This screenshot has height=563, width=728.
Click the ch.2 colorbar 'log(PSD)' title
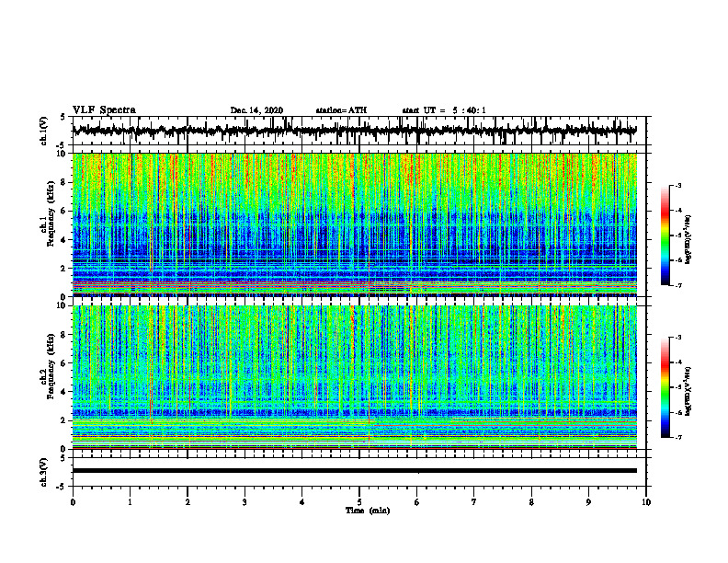(688, 390)
